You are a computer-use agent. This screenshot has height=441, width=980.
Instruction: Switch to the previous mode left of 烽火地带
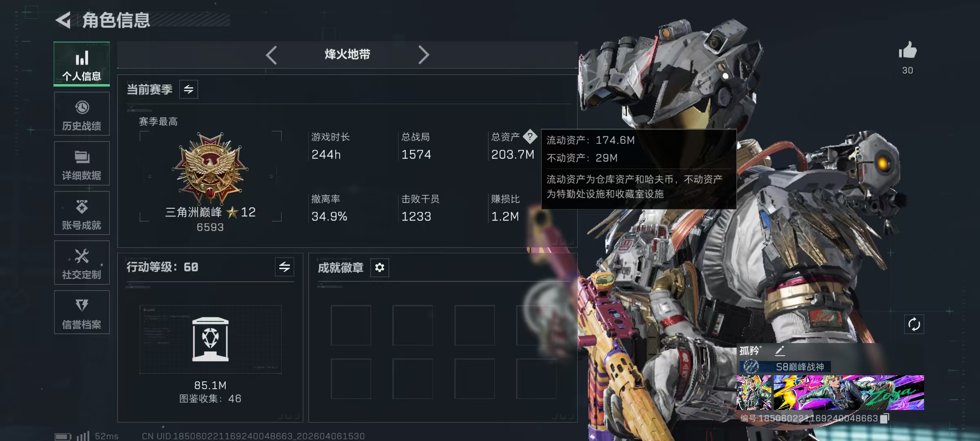pyautogui.click(x=272, y=55)
